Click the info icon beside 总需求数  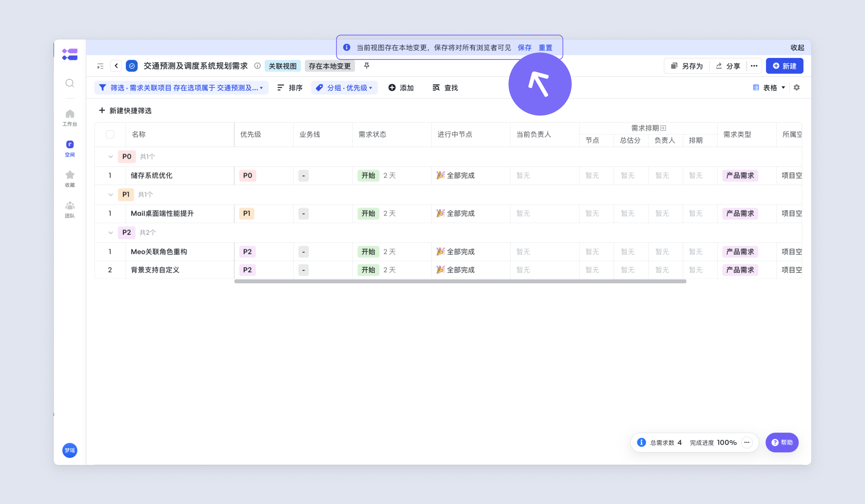click(x=641, y=442)
